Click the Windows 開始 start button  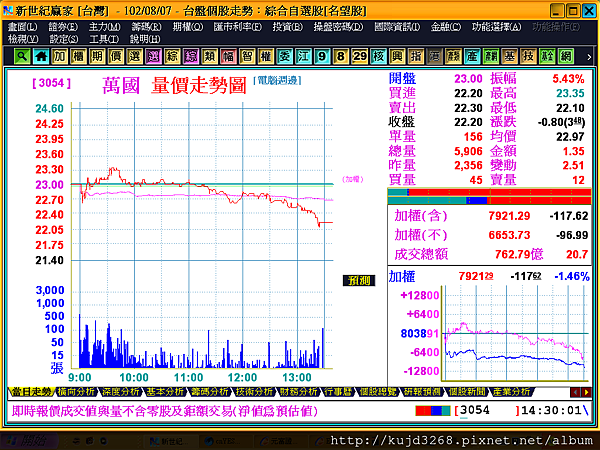29,441
